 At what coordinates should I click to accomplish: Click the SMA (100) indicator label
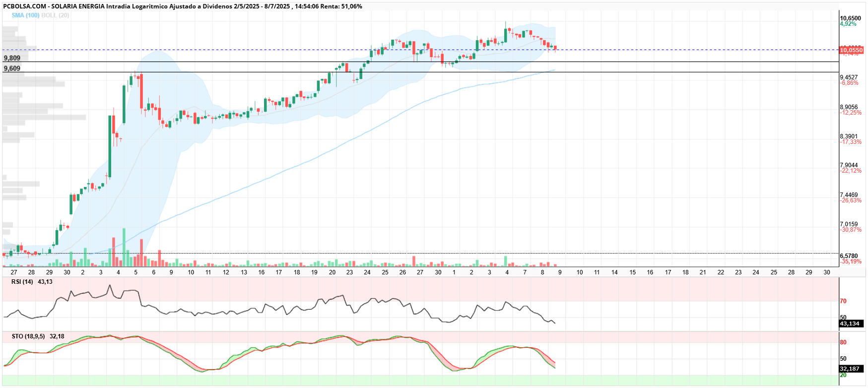pos(25,15)
